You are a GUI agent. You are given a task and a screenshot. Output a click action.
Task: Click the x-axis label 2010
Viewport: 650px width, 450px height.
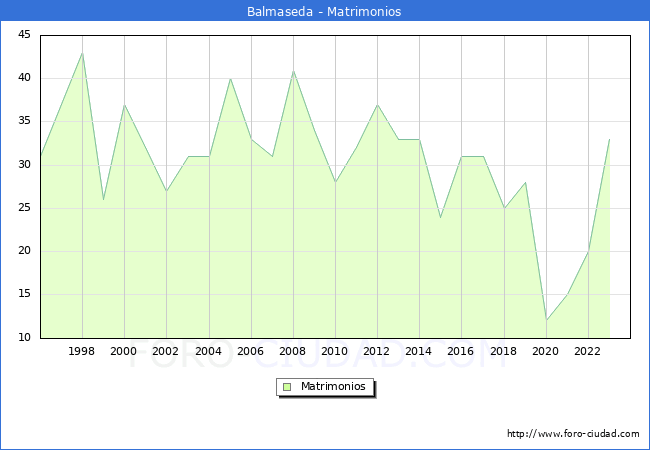(335, 351)
